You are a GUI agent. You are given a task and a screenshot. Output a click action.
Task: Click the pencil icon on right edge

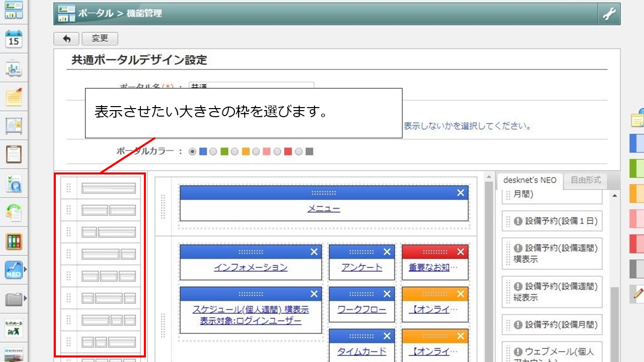[638, 293]
